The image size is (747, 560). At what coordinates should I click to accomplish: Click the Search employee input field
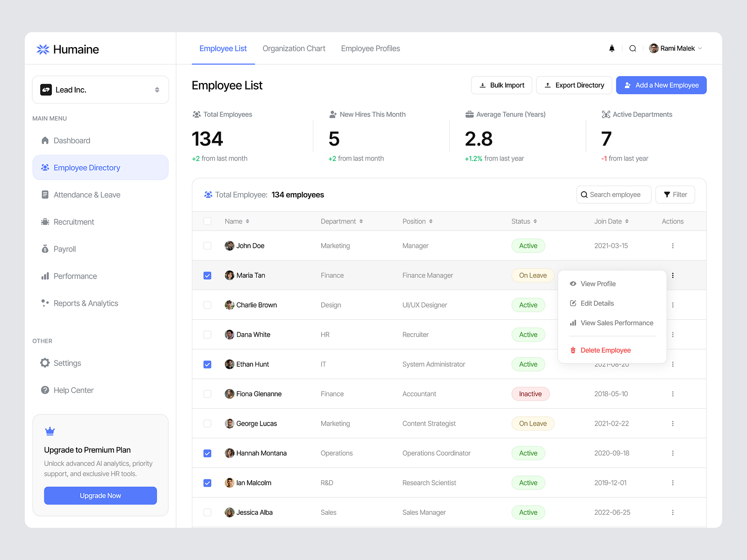(613, 195)
